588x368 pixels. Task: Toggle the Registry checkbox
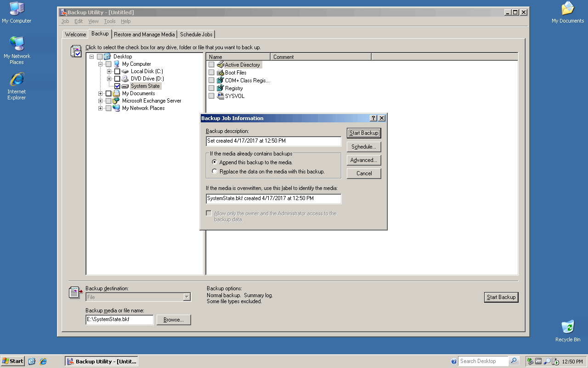[211, 88]
